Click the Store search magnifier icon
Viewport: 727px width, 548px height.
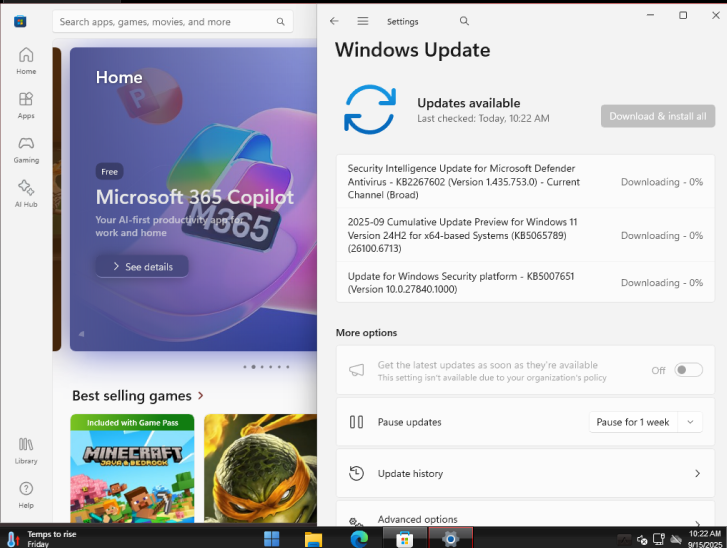(x=281, y=22)
